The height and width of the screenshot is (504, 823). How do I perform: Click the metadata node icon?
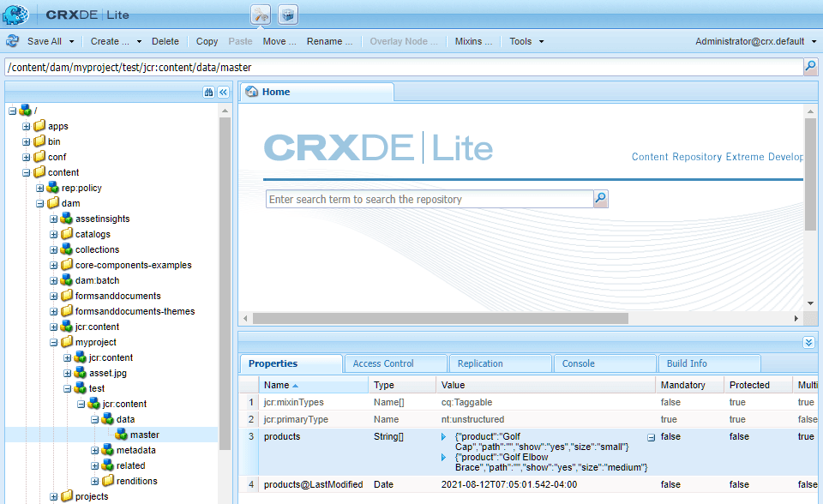108,450
